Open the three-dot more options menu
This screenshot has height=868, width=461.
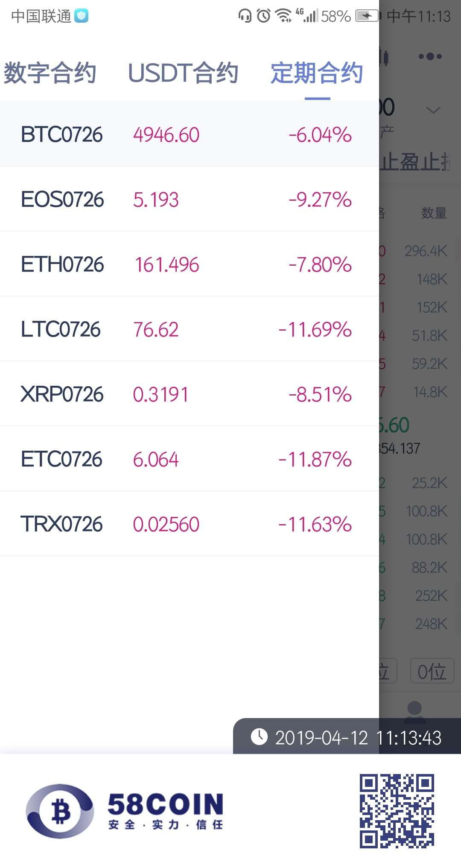tap(430, 56)
